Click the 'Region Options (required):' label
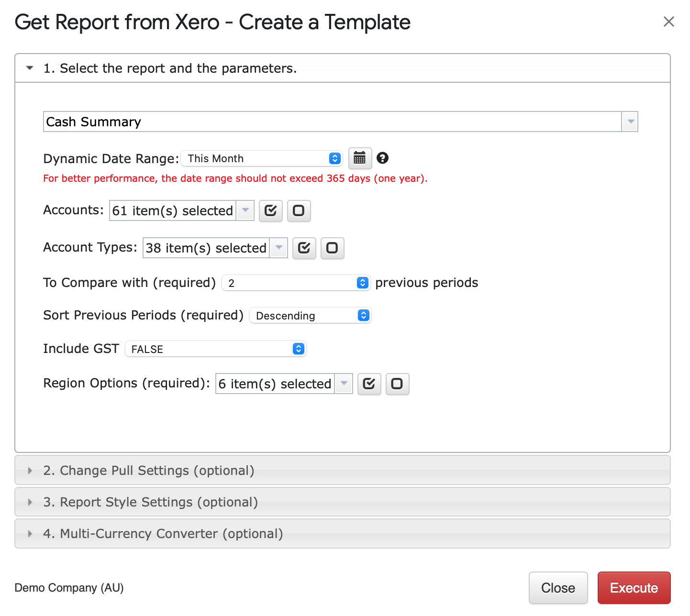This screenshot has width=690, height=616. (x=127, y=384)
